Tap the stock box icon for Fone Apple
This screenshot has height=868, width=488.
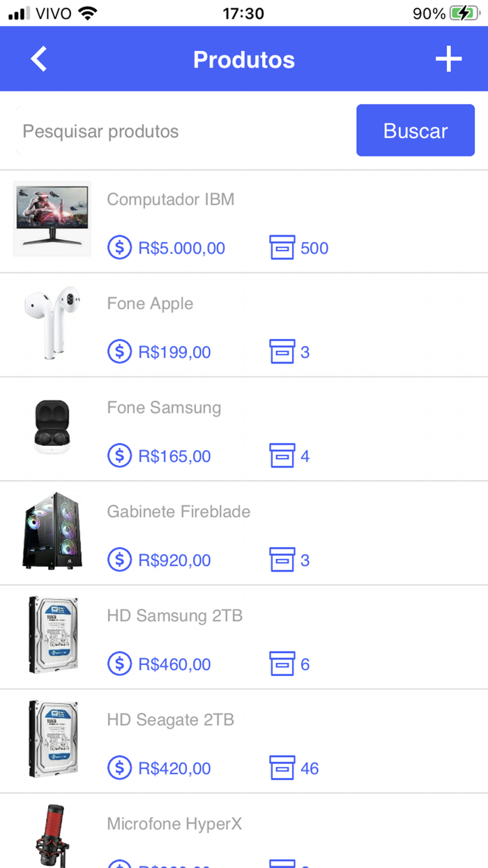(x=282, y=352)
